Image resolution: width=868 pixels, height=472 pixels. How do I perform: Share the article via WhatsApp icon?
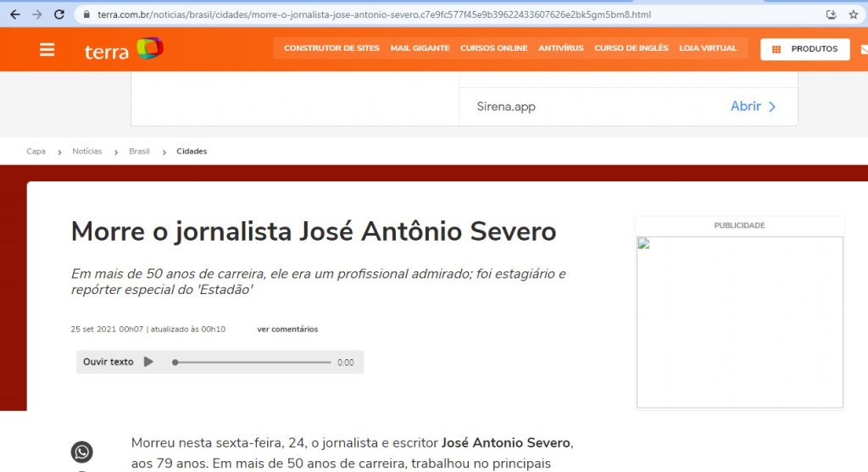pos(81,452)
